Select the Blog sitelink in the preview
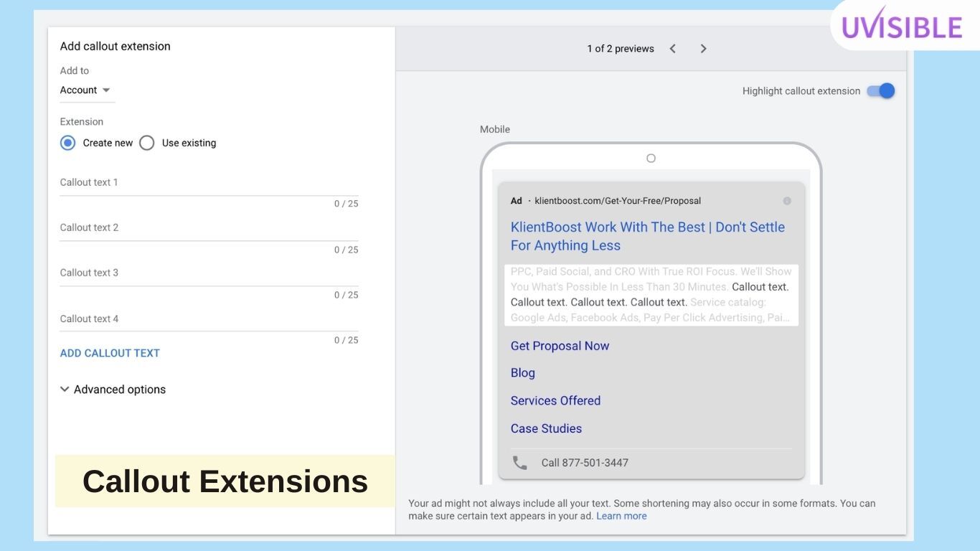This screenshot has height=551, width=980. (522, 372)
